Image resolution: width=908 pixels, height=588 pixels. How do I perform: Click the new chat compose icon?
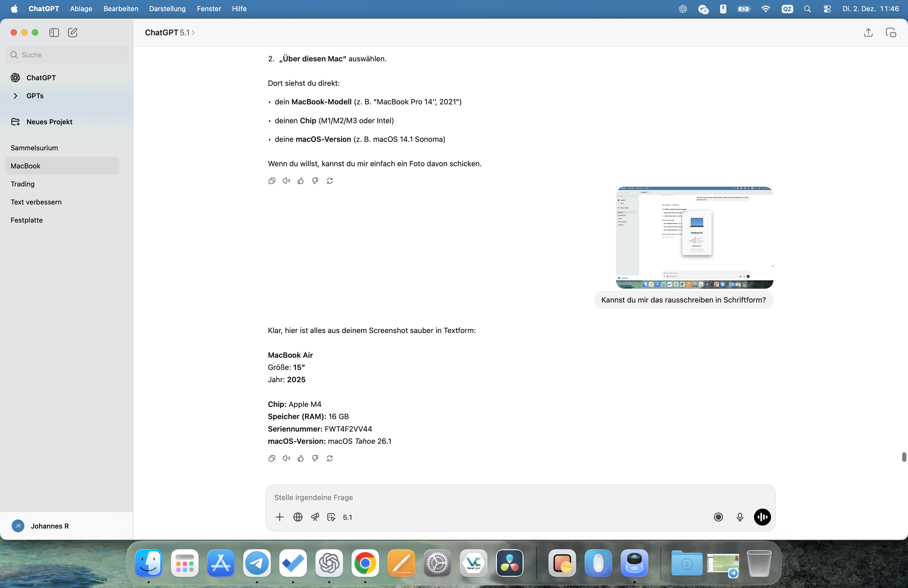[x=72, y=32]
